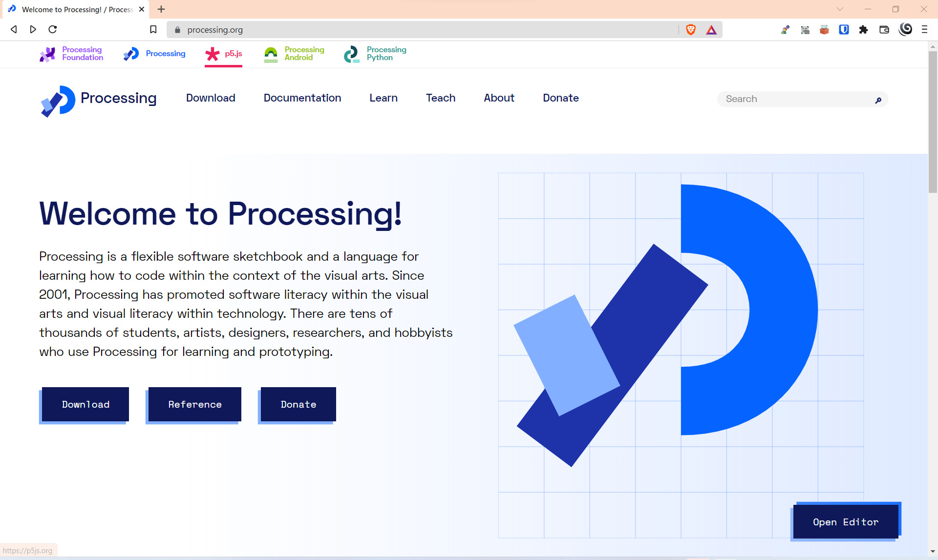Click the Open Editor button
The image size is (938, 560).
(x=845, y=522)
